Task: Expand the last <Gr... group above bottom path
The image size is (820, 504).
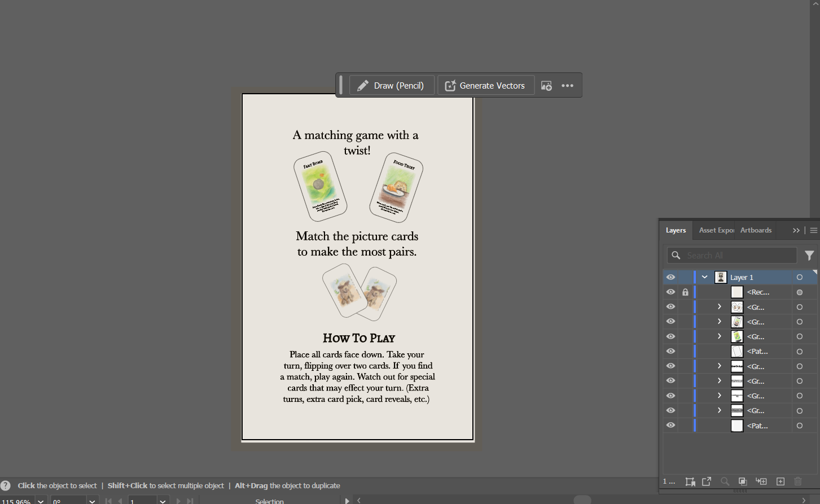Action: pyautogui.click(x=720, y=410)
